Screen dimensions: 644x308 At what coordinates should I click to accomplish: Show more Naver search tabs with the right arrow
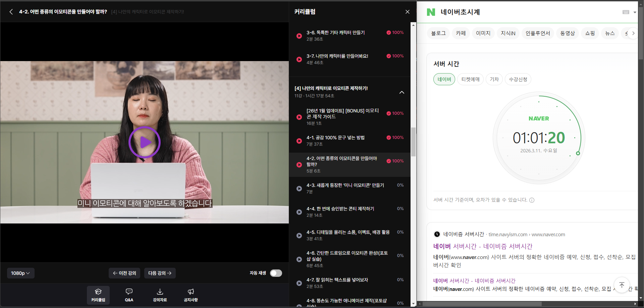coord(633,33)
